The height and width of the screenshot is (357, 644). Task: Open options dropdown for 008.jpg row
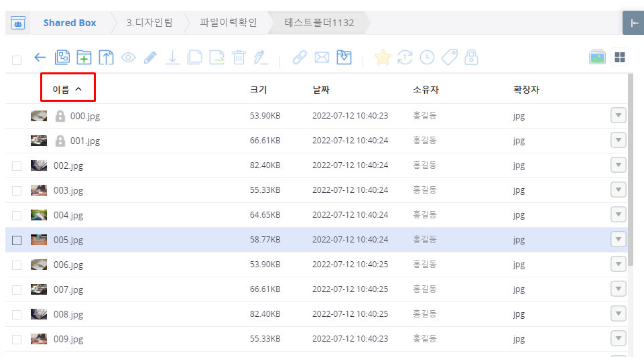click(618, 314)
